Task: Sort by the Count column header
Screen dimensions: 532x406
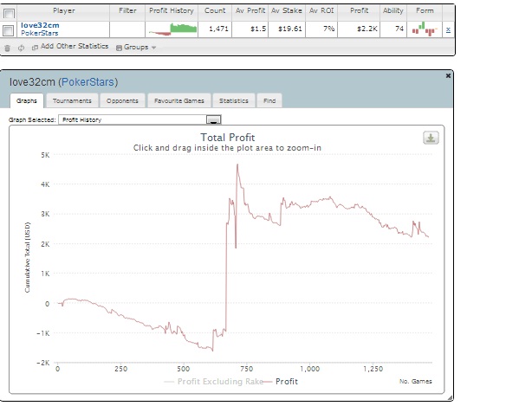Action: click(215, 11)
